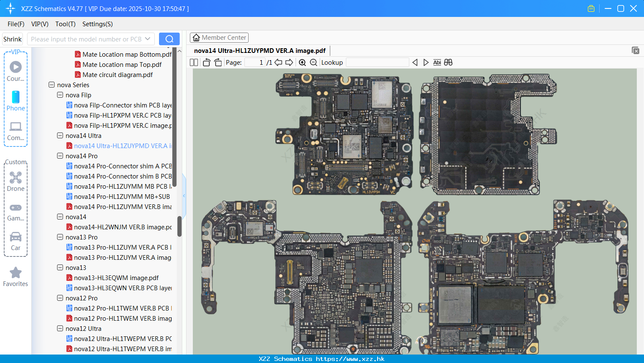Image resolution: width=644 pixels, height=363 pixels.
Task: Open nova14 Pro-HL1ZUYMM MB+SUB file
Action: [x=118, y=196]
